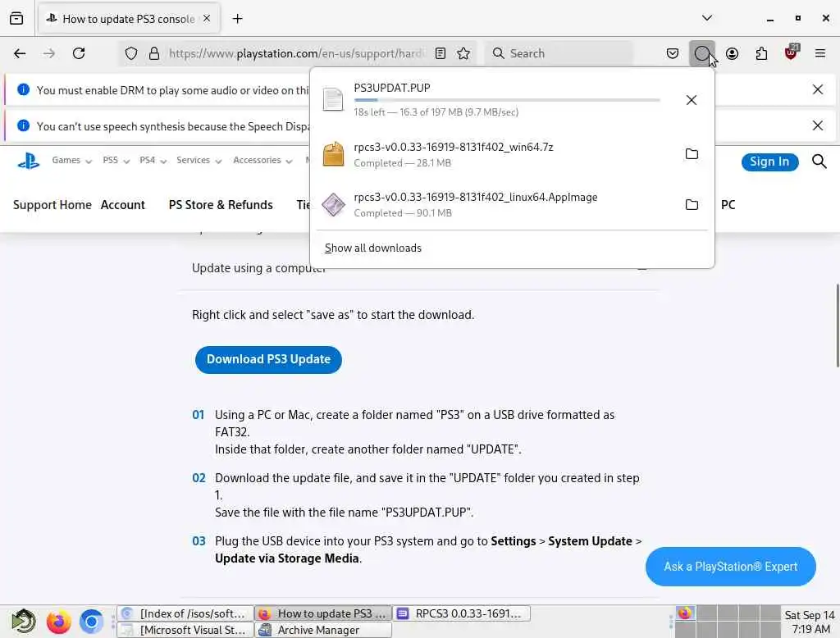Launch Firefox from the taskbar
Image resolution: width=840 pixels, height=638 pixels.
[x=58, y=622]
